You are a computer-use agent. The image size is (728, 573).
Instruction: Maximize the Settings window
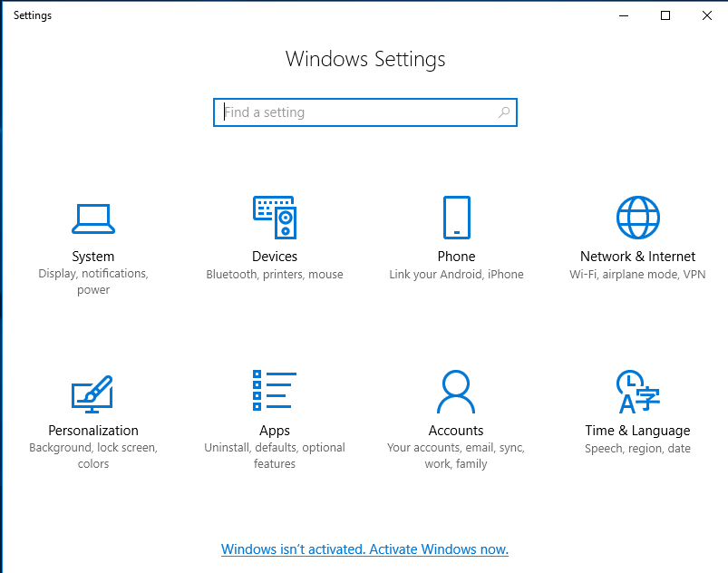[x=665, y=15]
